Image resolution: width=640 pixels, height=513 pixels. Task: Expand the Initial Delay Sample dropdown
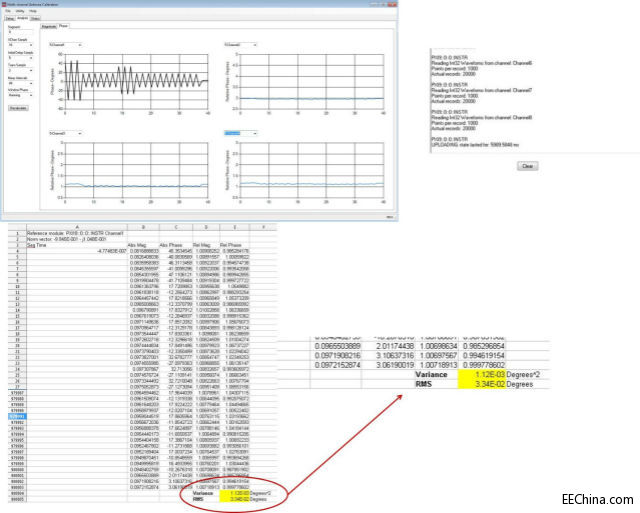click(20, 58)
